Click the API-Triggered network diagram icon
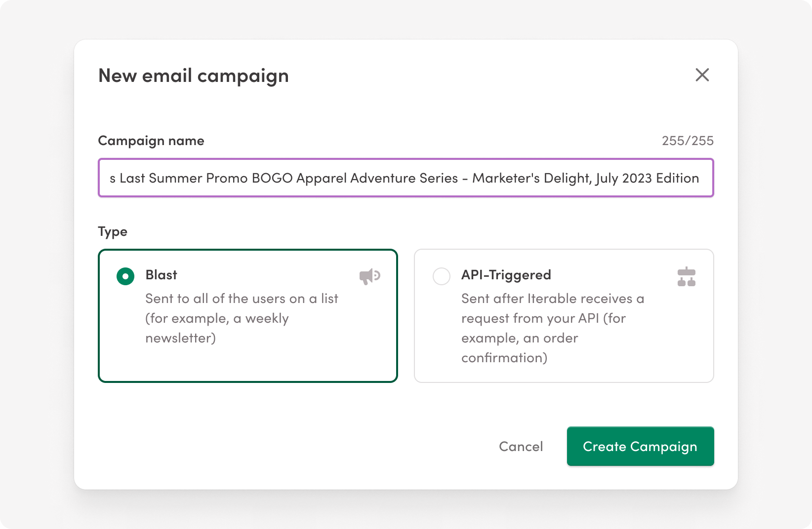This screenshot has width=812, height=529. [686, 277]
